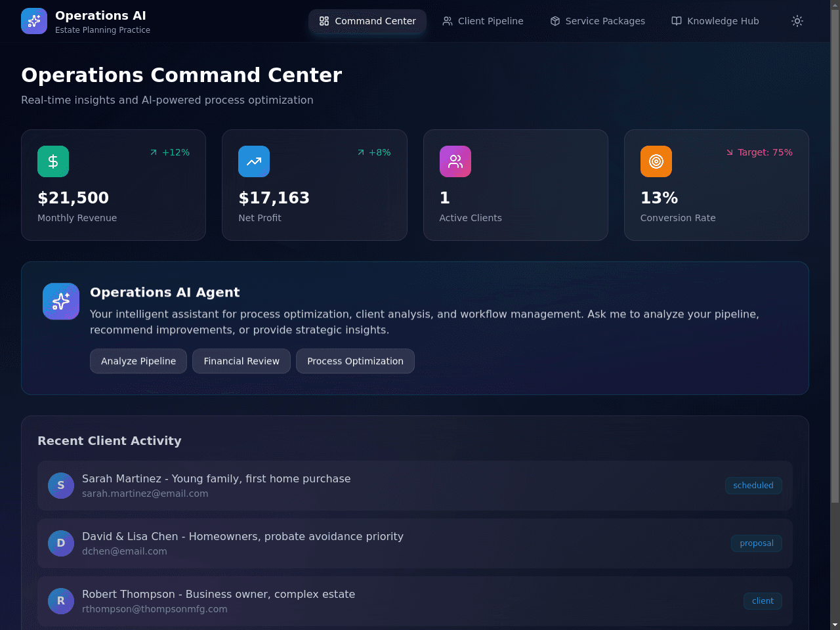
Task: Run the Financial Review action
Action: 241,361
